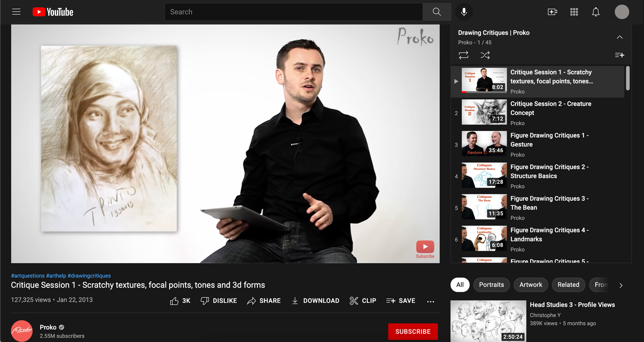The image size is (644, 342).
Task: Play Critique Session 2 - Creature Concept thumbnail
Action: pos(484,112)
